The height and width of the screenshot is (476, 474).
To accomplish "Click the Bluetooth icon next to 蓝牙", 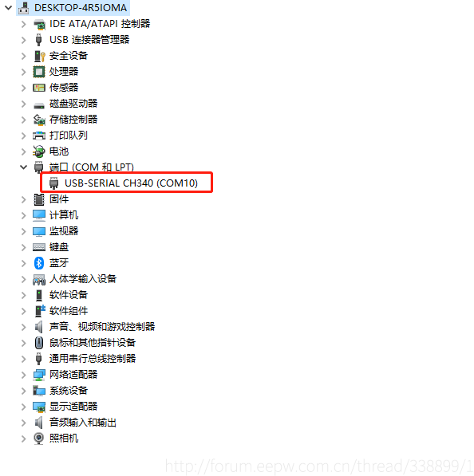I will point(39,263).
